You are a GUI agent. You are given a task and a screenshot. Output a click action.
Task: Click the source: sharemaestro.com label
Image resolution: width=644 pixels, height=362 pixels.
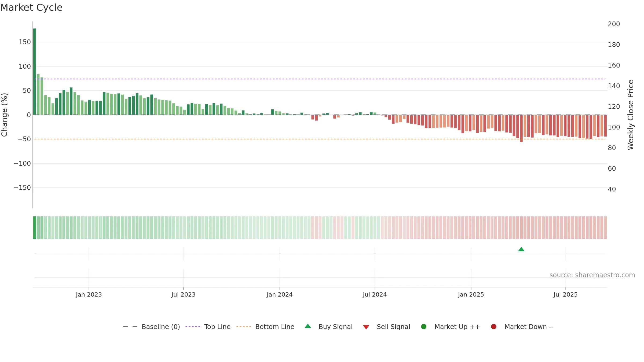592,275
